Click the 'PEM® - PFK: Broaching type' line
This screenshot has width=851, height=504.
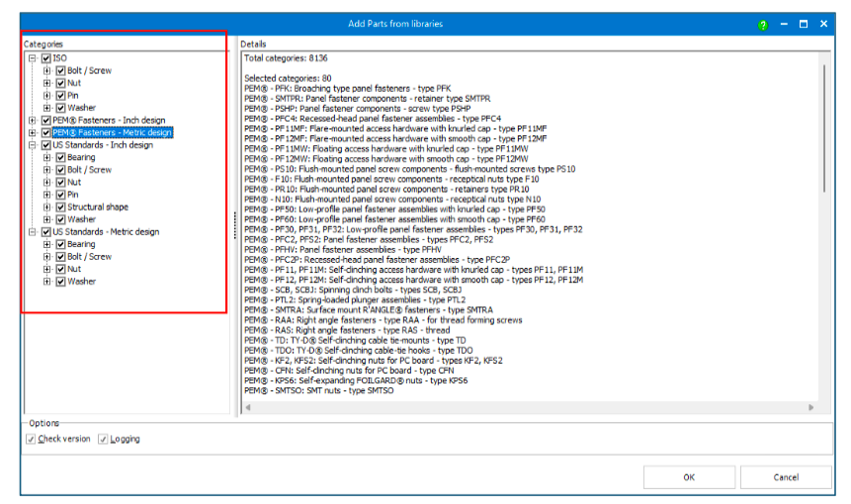coord(347,88)
